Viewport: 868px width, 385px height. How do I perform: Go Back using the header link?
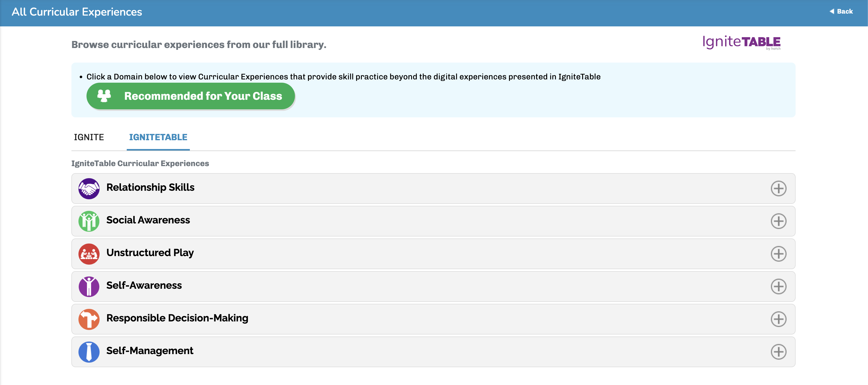(841, 12)
